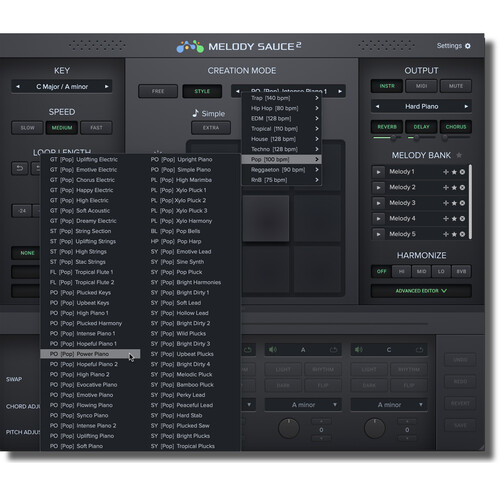Delete Melody 1 with X icon
Viewport: 500px width, 500px height.
click(x=462, y=172)
